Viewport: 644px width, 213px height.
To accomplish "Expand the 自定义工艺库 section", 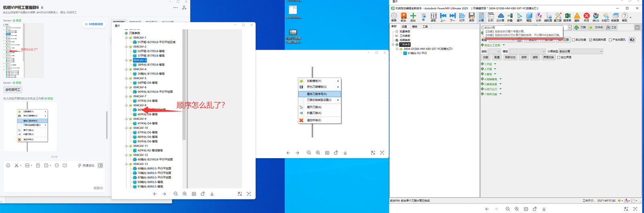I will [504, 45].
